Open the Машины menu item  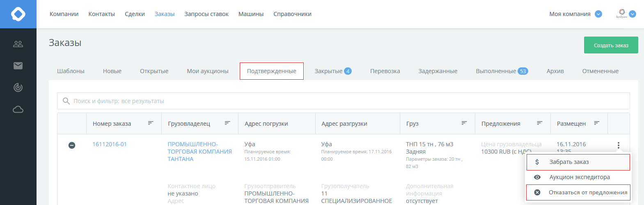coord(251,14)
